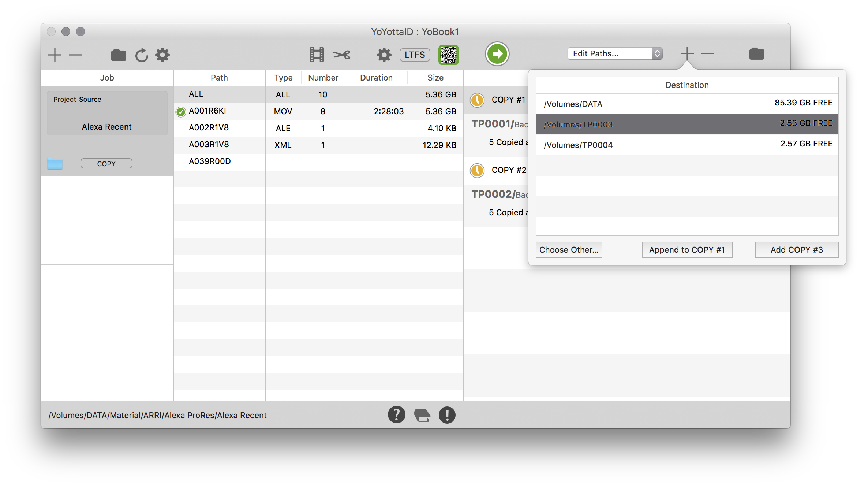Click the TP0002 destination path

click(x=500, y=194)
